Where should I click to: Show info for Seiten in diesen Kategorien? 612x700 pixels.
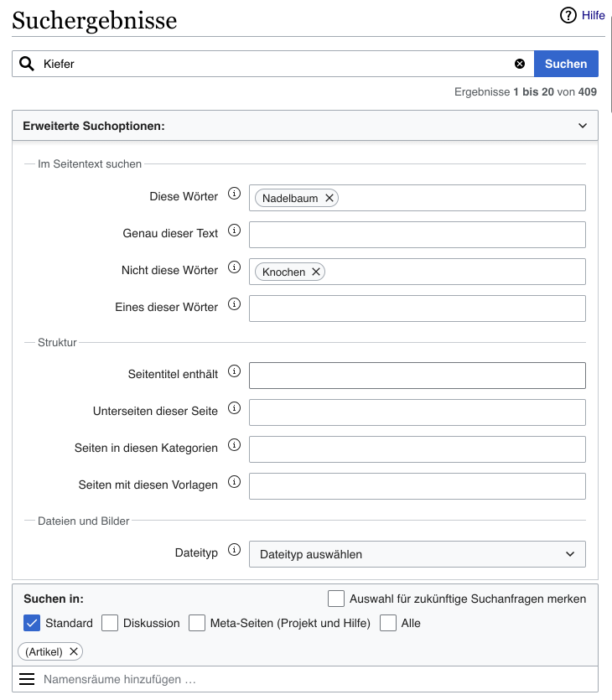[x=235, y=446]
